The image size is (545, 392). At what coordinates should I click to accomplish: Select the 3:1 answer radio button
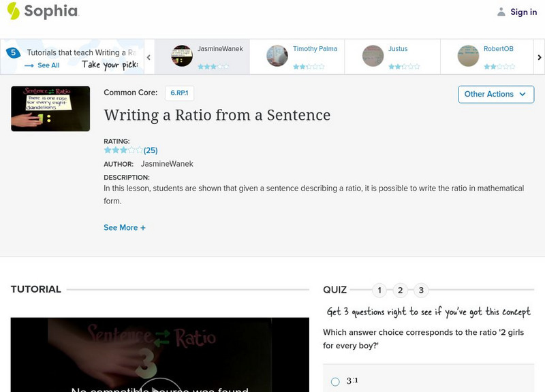click(335, 382)
